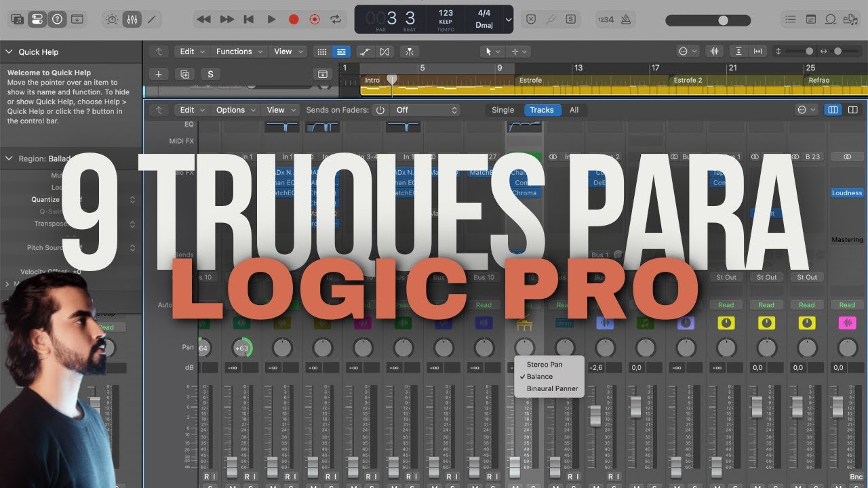The image size is (868, 488).
Task: Click the horizontal auto zoom button
Action: click(757, 52)
